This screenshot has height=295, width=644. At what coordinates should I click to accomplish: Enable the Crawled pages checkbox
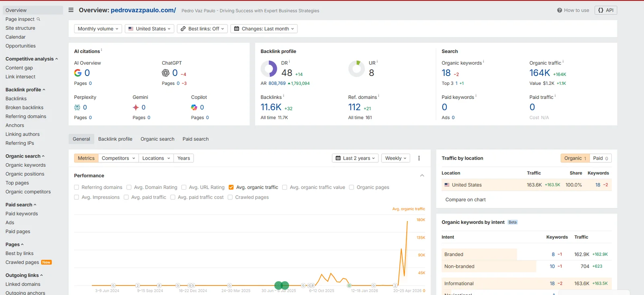click(x=230, y=197)
